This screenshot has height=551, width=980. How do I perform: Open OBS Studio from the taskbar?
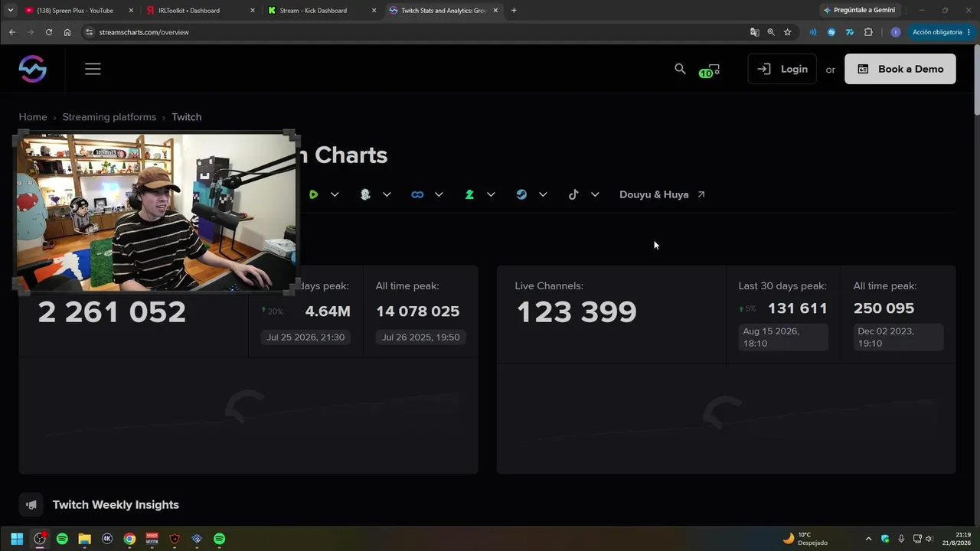40,539
